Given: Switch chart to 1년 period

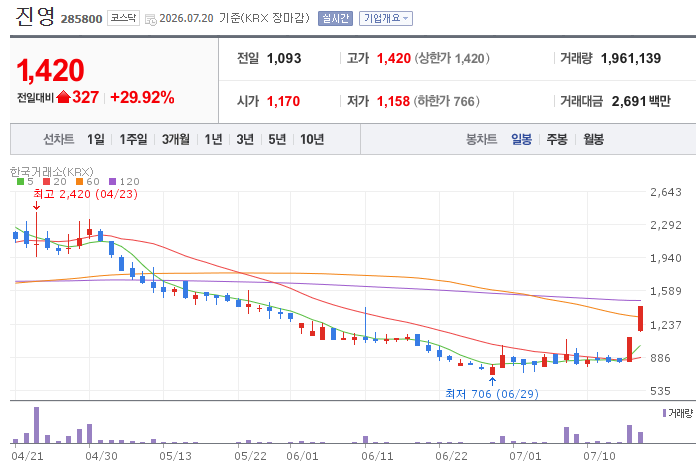Looking at the screenshot, I should pyautogui.click(x=213, y=139).
